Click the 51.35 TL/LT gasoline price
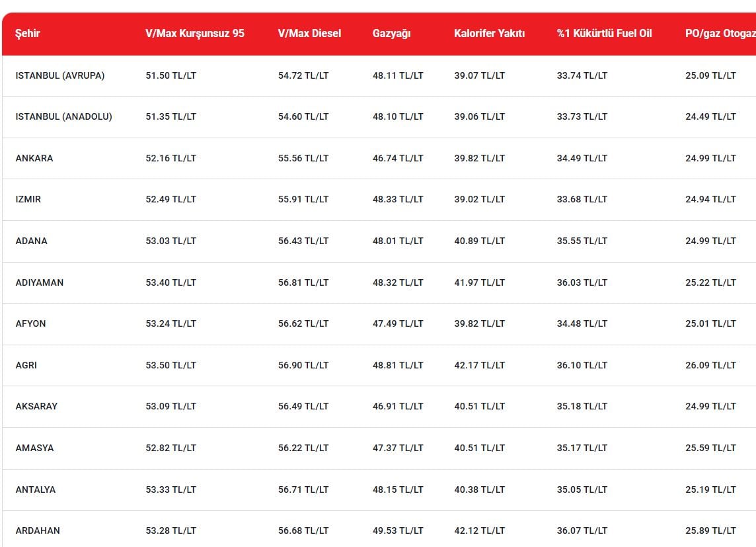 170,116
